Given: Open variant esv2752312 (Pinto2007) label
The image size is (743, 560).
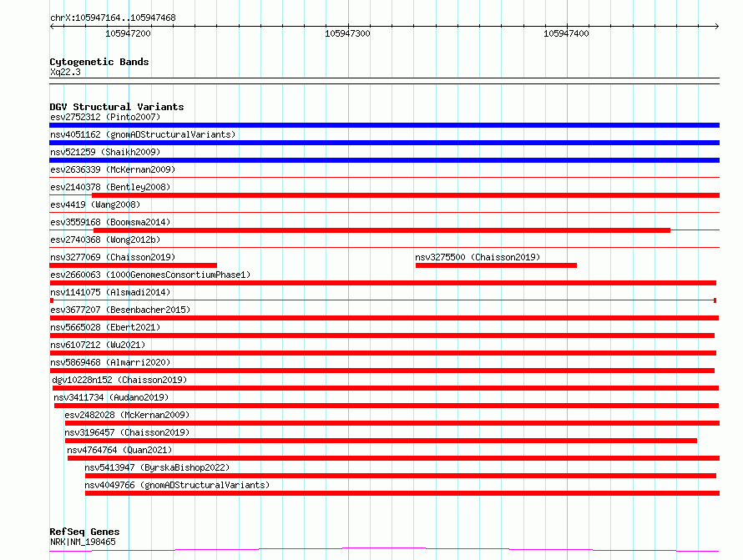Looking at the screenshot, I should [105, 117].
